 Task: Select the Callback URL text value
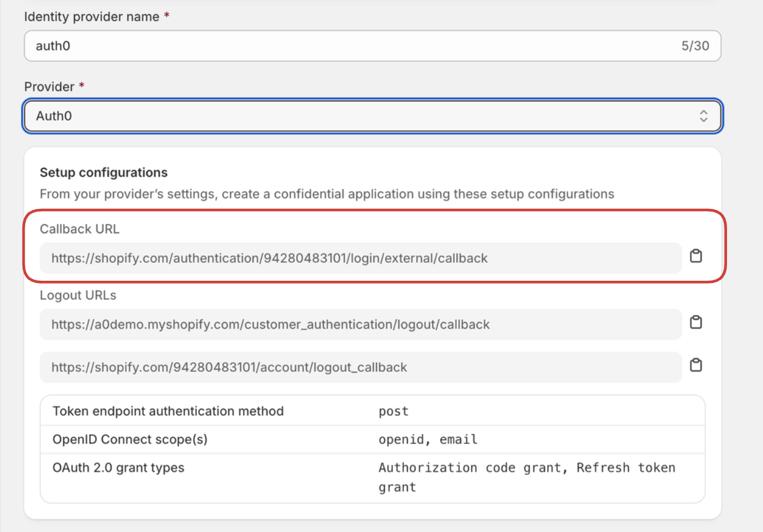269,258
